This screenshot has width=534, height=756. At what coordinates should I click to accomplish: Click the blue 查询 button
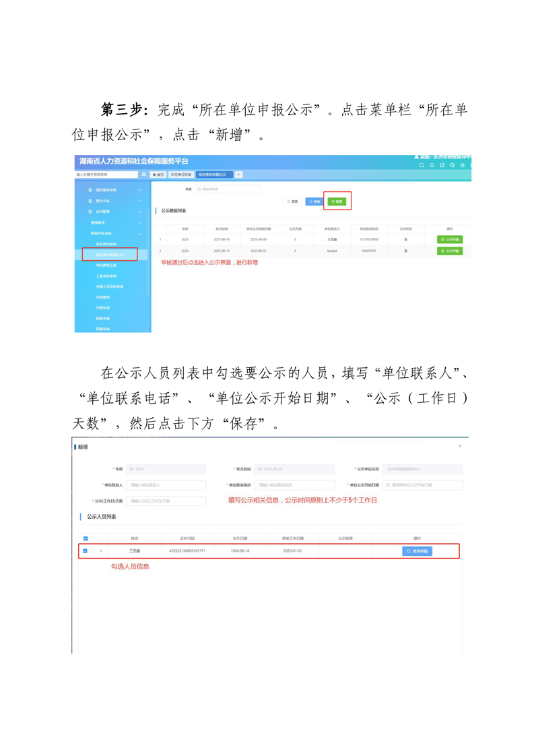click(314, 201)
